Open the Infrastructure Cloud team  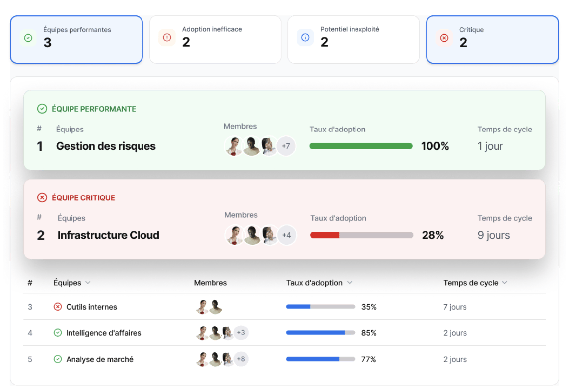[x=108, y=235]
